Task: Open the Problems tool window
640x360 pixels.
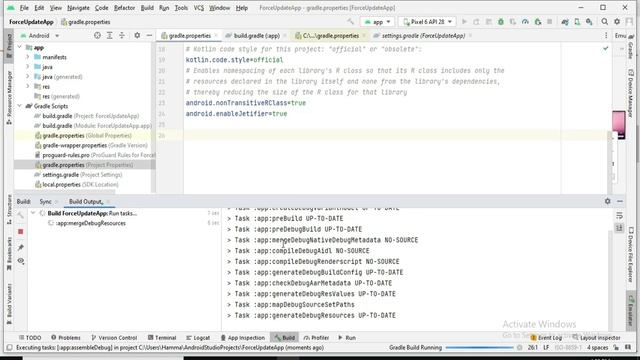Action: click(x=66, y=338)
